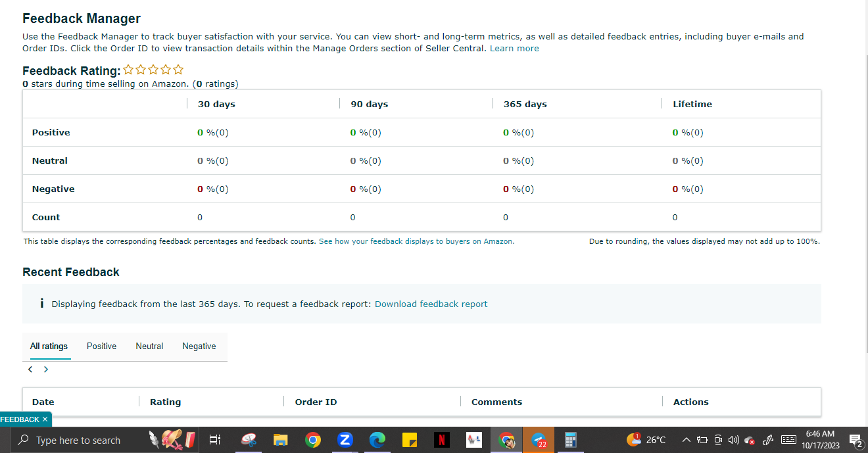Click the Neutral row label in table

click(x=50, y=160)
